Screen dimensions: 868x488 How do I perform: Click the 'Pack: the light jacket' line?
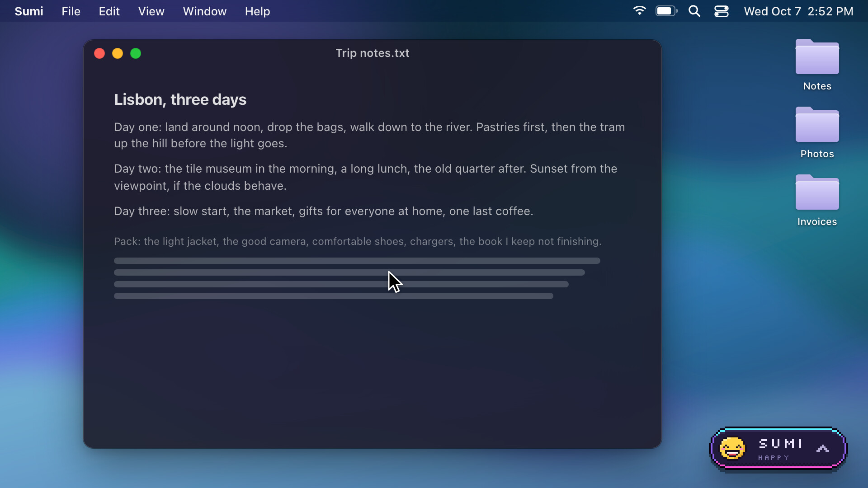pyautogui.click(x=358, y=241)
